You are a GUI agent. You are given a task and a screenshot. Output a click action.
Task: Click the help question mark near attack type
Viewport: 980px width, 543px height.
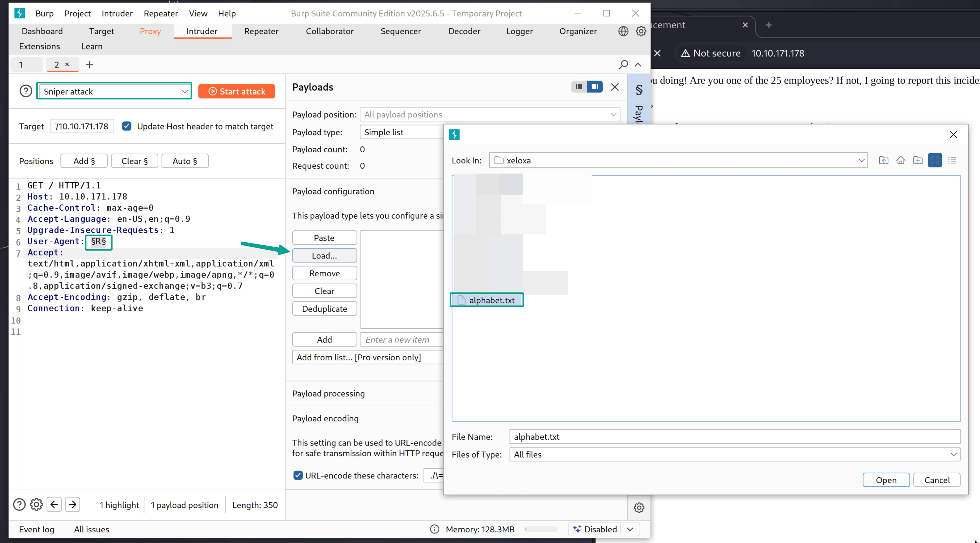26,91
